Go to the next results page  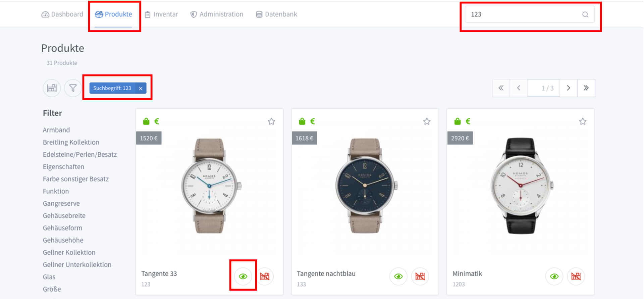coord(568,88)
